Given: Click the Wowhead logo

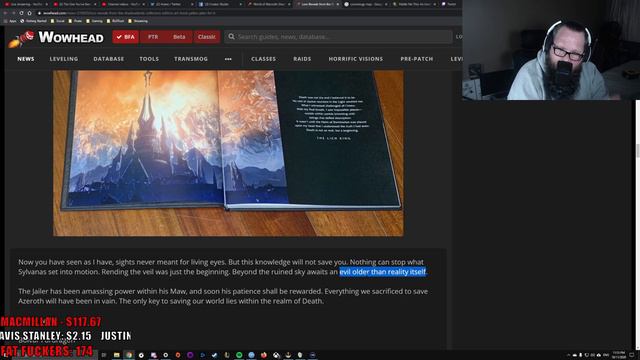Looking at the screenshot, I should tap(56, 38).
